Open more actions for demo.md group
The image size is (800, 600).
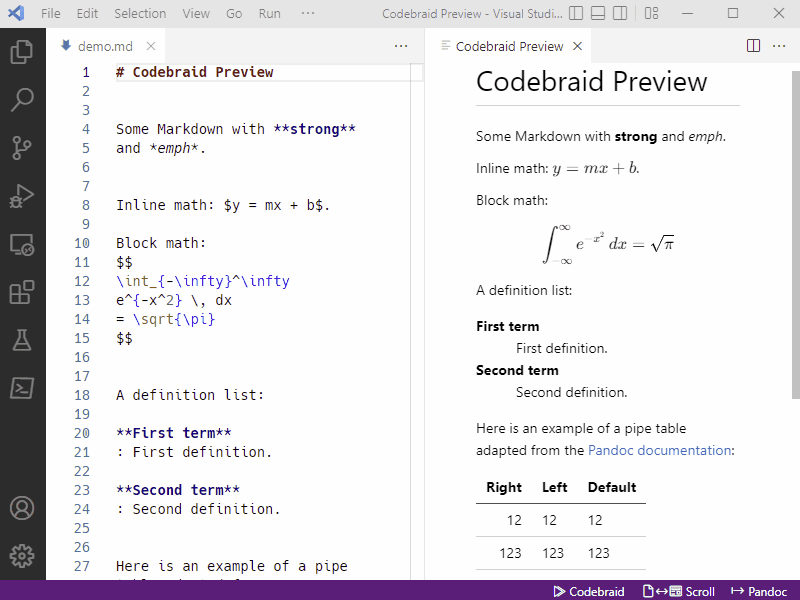(401, 46)
